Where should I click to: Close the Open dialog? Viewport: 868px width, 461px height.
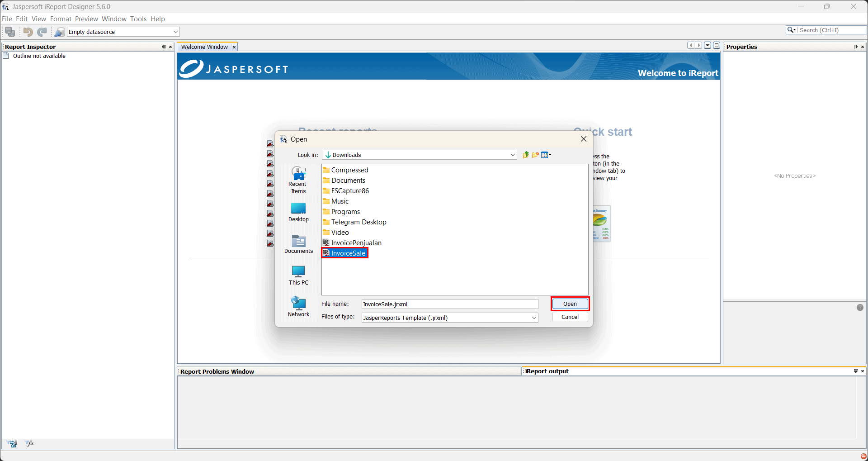tap(584, 139)
